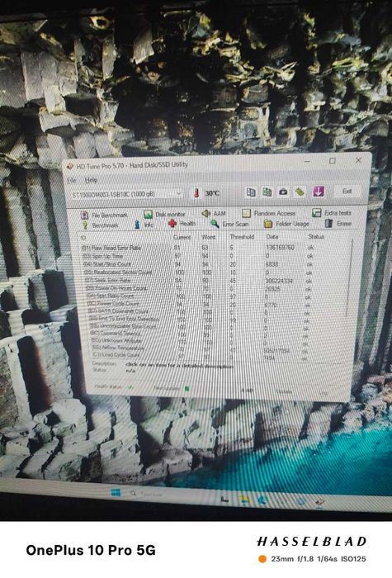Switch to the Random Access tab
392x578 pixels.
(x=268, y=213)
